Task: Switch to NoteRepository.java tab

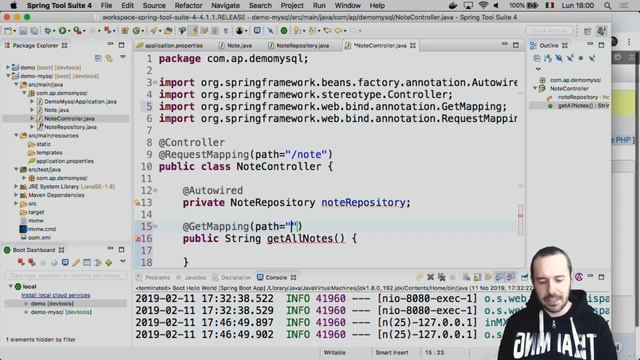Action: (299, 45)
